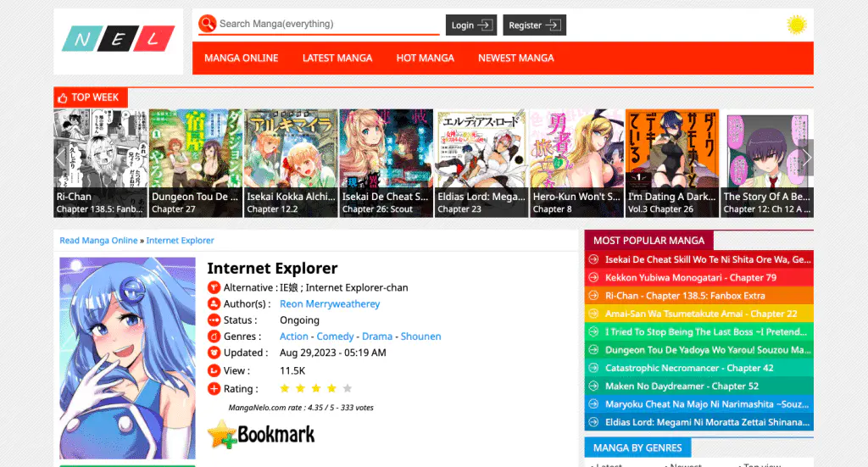Click arrow icon beside Isekai De Cheat Skill

click(x=593, y=259)
